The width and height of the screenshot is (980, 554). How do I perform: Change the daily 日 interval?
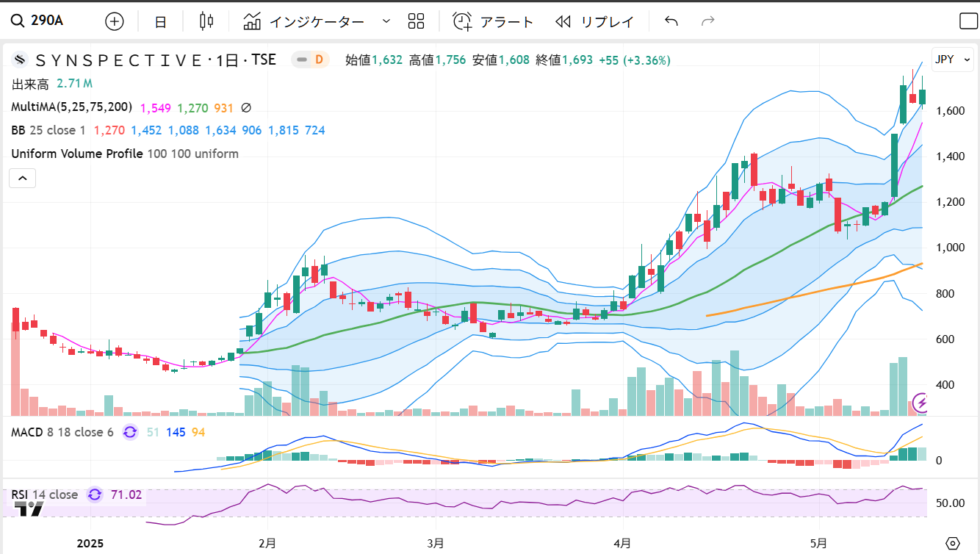click(160, 21)
